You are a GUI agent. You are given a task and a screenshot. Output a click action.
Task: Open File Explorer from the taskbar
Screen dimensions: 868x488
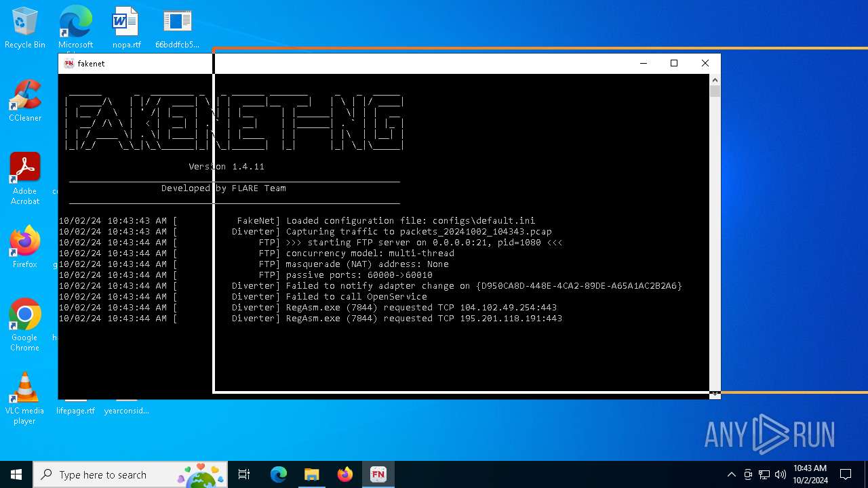[x=311, y=474]
